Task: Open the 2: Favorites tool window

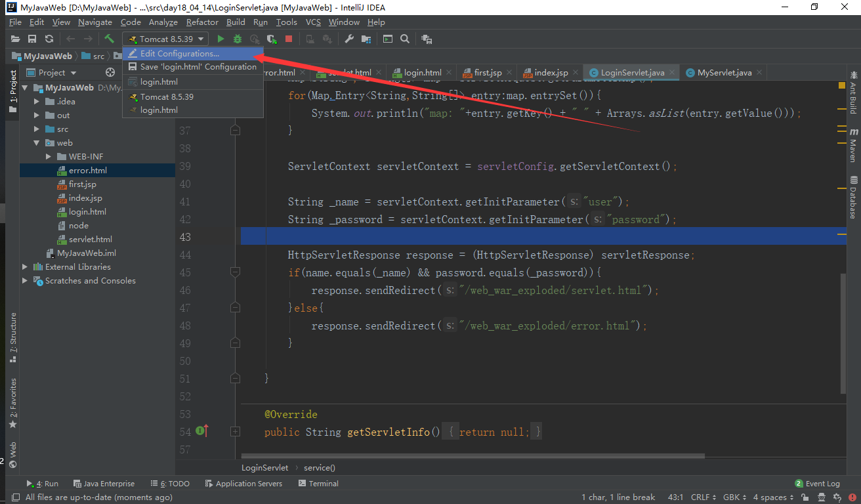Action: click(13, 404)
